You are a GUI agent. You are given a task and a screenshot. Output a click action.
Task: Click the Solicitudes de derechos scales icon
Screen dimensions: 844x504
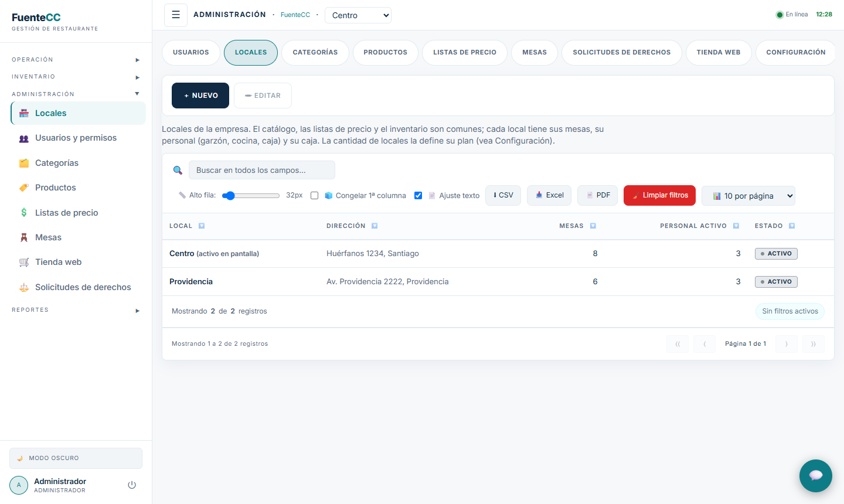(x=24, y=287)
